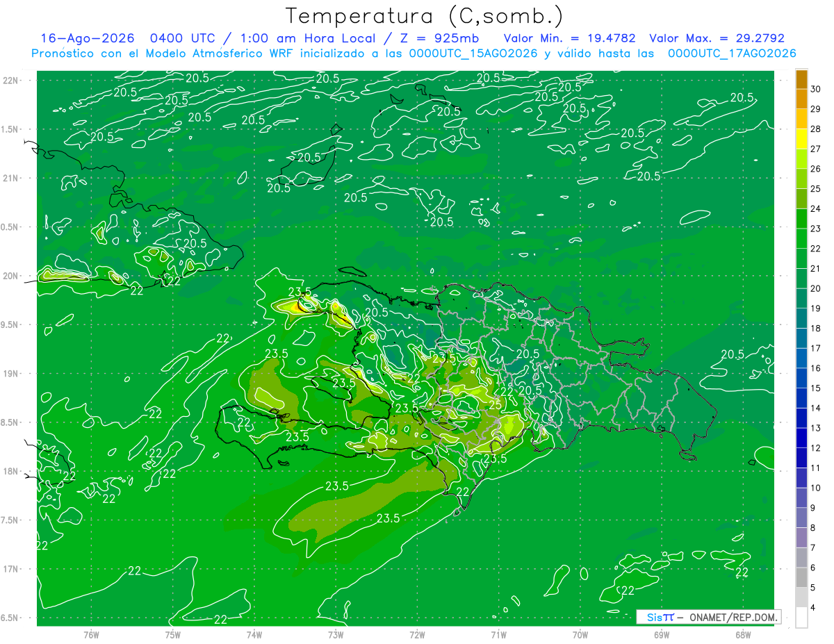Click the colorbar swatch between 16 and 17
Viewport: 834px width, 644px height.
(802, 358)
